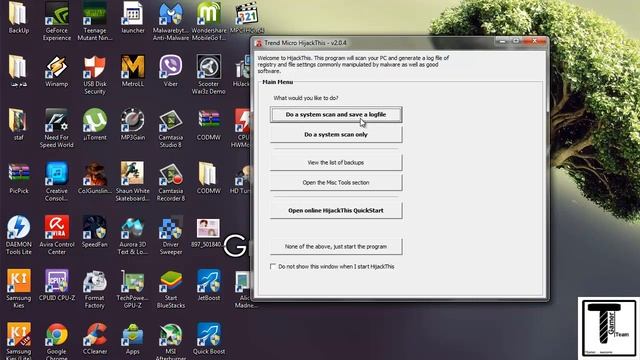Click Do a system scan only button

[336, 135]
